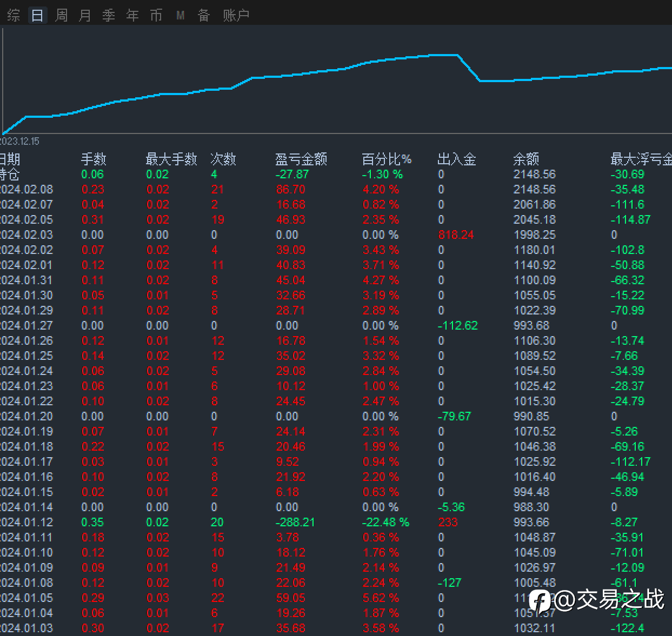The width and height of the screenshot is (672, 636).
Task: Select the 1106.30 balance cell
Action: coord(535,341)
